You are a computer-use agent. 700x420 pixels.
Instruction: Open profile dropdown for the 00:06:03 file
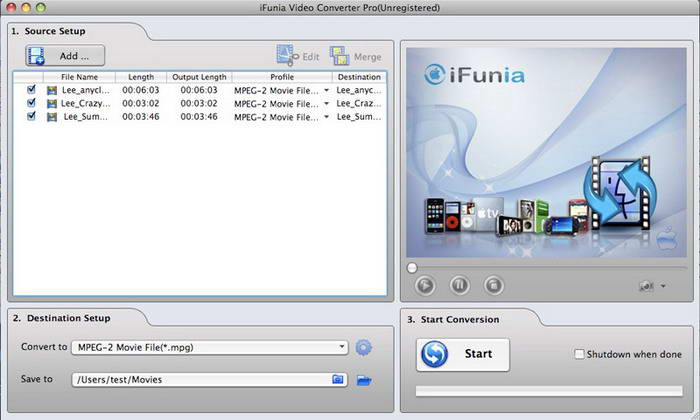click(x=326, y=90)
